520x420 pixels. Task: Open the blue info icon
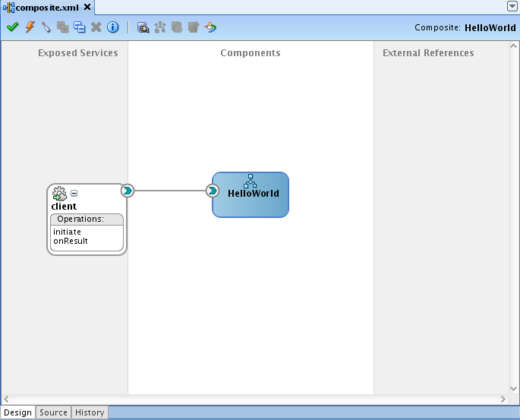[112, 27]
